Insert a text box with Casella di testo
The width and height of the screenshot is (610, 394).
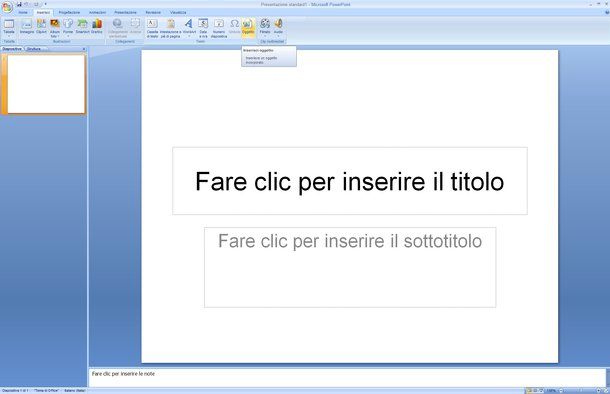coord(152,24)
